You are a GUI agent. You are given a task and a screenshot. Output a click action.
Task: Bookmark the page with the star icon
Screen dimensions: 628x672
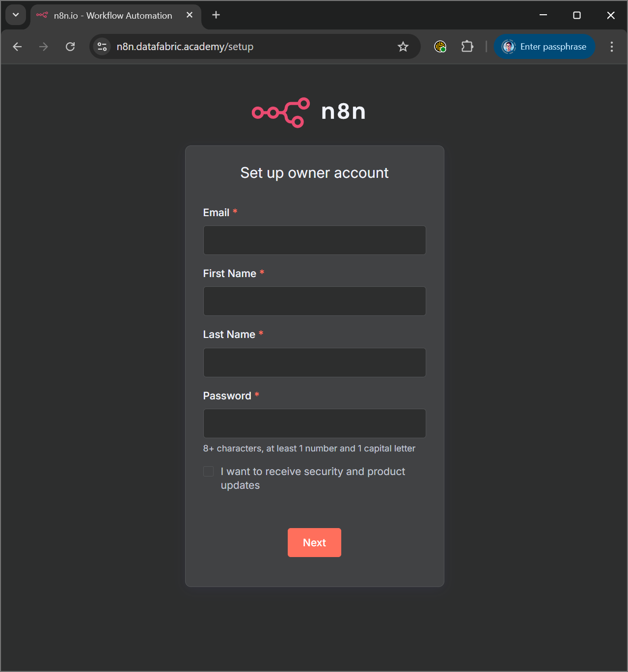point(403,46)
